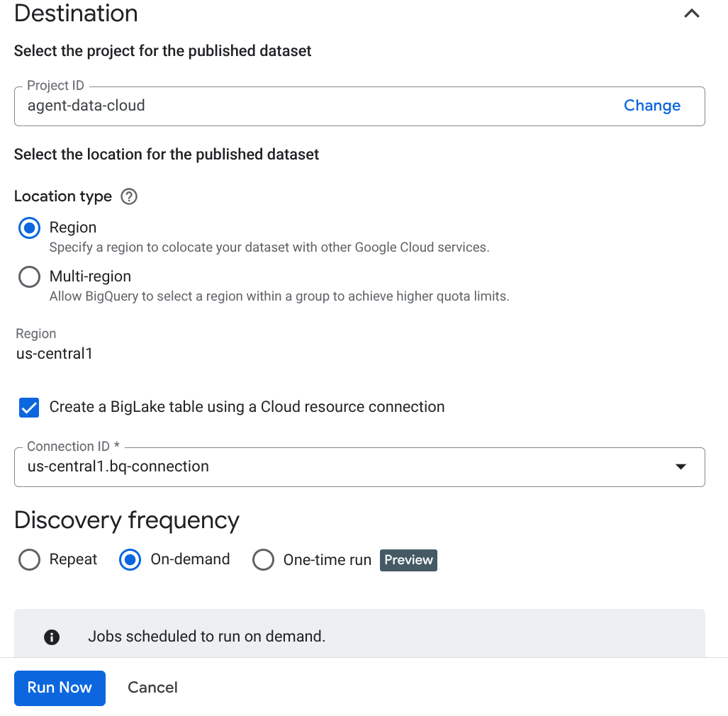728x716 pixels.
Task: Click the info icon in the jobs notice
Action: (x=52, y=637)
